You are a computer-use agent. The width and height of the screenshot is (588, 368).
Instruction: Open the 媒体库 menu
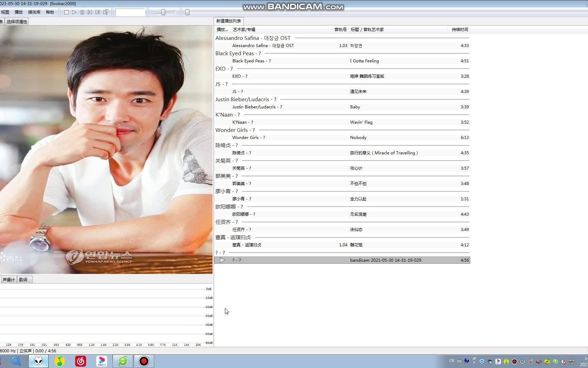click(34, 12)
